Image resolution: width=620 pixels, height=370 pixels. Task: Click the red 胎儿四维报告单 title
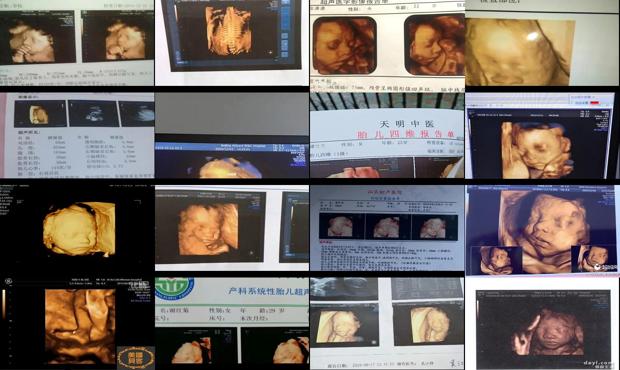[406, 134]
